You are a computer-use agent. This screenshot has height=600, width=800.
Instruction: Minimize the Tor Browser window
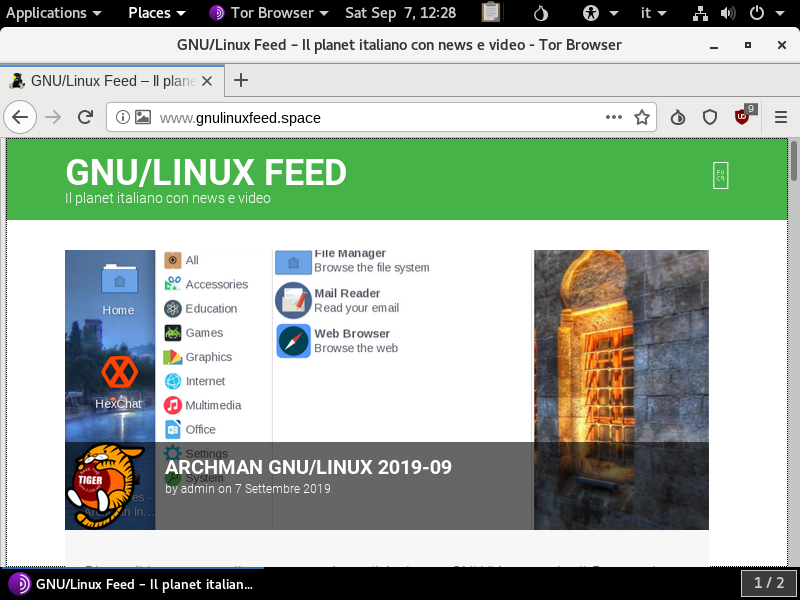[x=714, y=45]
